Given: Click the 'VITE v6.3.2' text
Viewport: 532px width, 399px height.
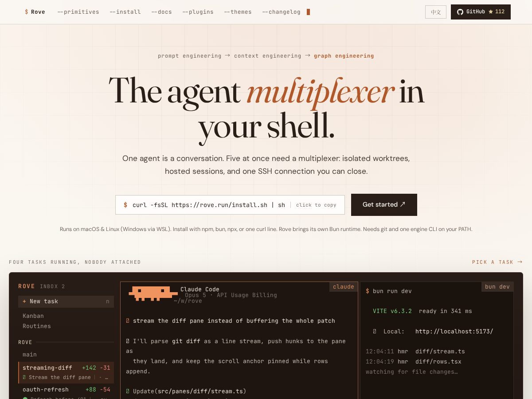Looking at the screenshot, I should (x=392, y=311).
